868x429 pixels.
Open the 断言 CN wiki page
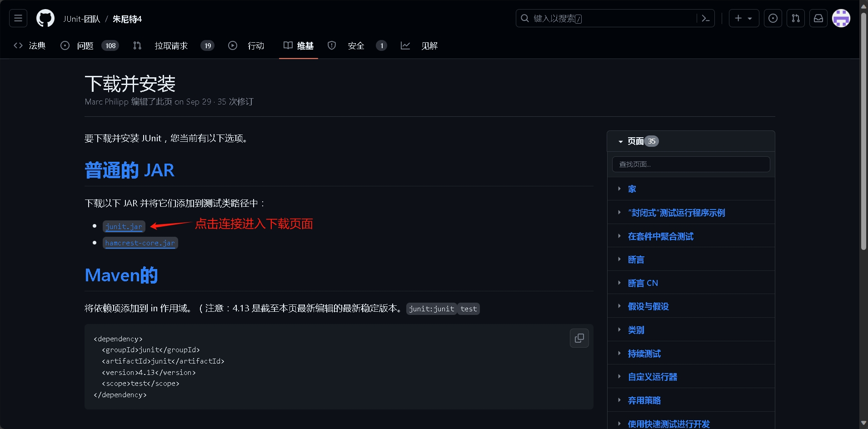[643, 283]
